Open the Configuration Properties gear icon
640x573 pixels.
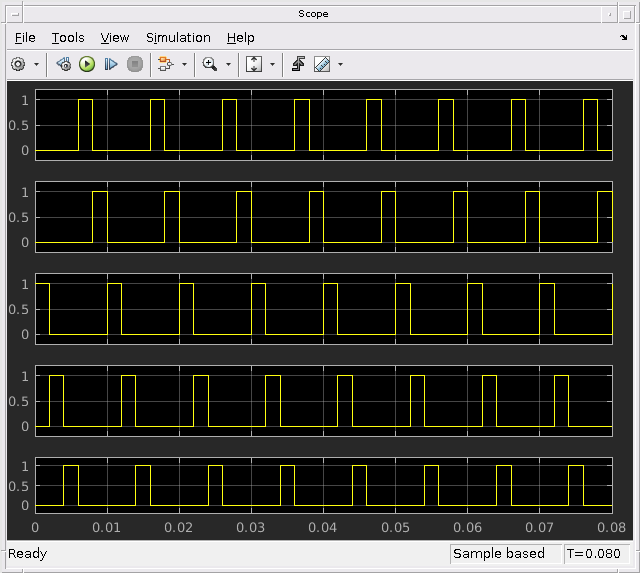(18, 64)
